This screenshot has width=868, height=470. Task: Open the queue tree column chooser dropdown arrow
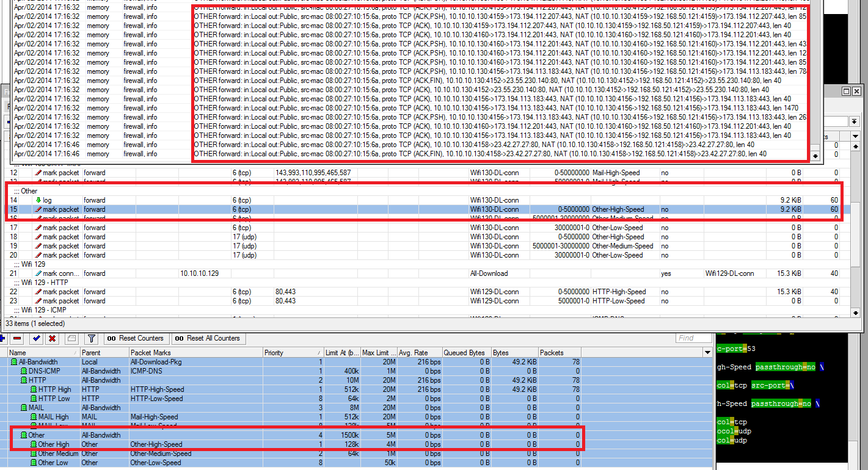coord(708,353)
